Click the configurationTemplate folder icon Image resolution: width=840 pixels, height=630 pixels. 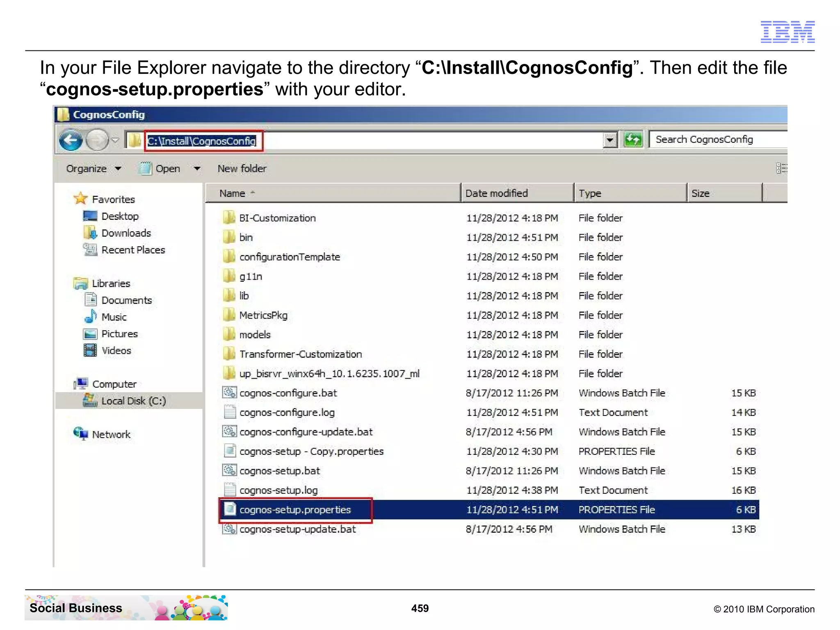tap(229, 256)
